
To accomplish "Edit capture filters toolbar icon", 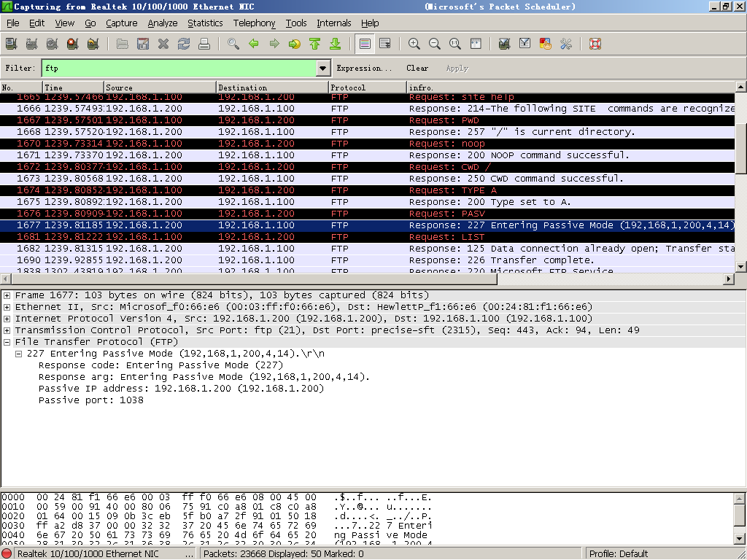I will click(x=505, y=44).
